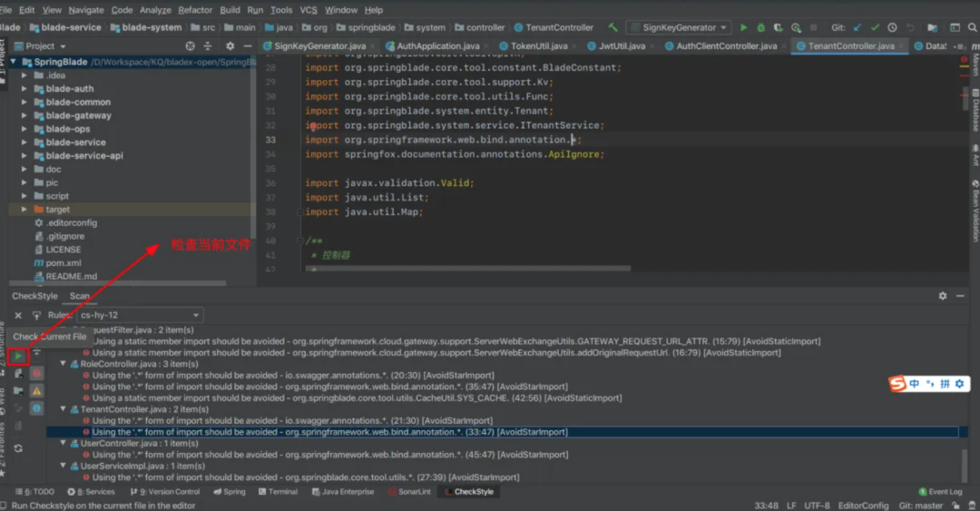Open the VCS menu

pyautogui.click(x=309, y=10)
